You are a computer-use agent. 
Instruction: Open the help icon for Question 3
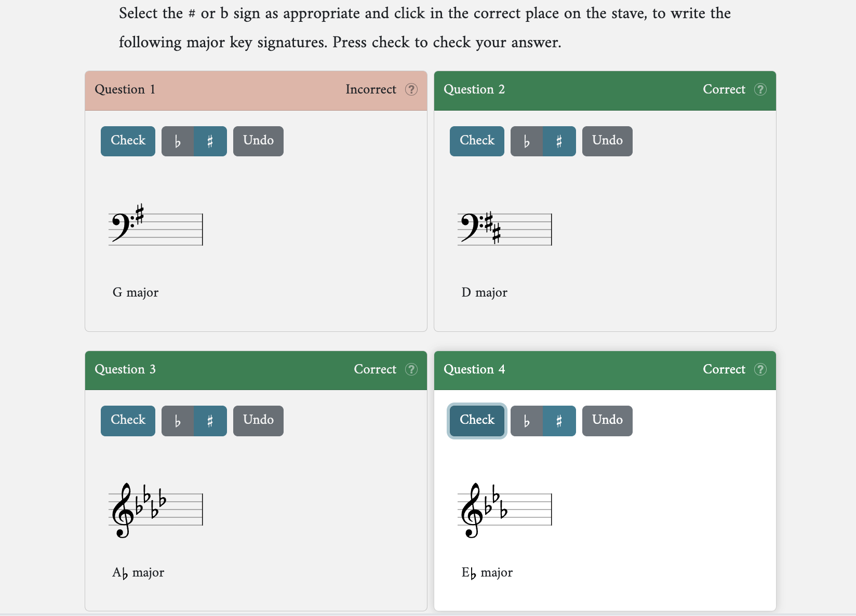[x=411, y=369]
